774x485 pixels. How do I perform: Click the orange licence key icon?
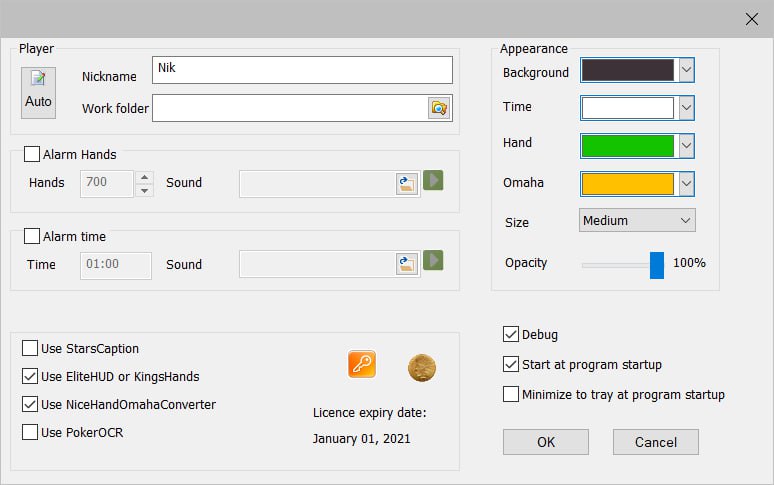coord(362,364)
